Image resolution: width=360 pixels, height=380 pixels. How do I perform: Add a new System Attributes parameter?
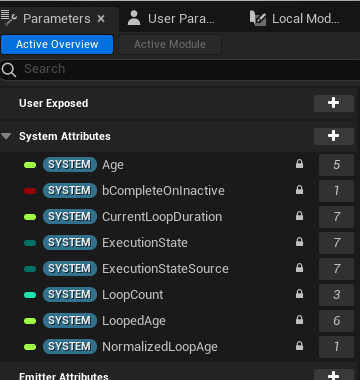pos(334,136)
